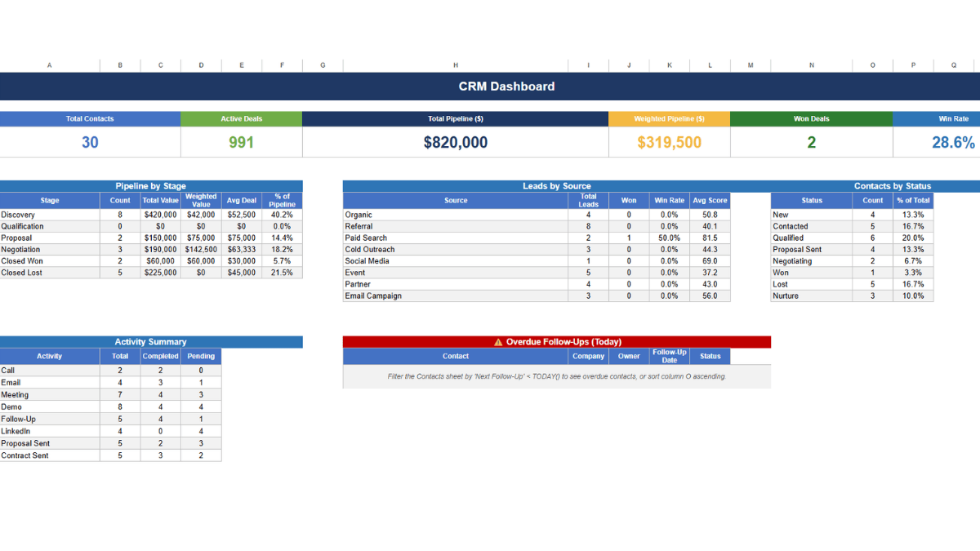This screenshot has height=551, width=980.
Task: Select the Weighted Pipeline $319,500 amount
Action: coord(669,140)
